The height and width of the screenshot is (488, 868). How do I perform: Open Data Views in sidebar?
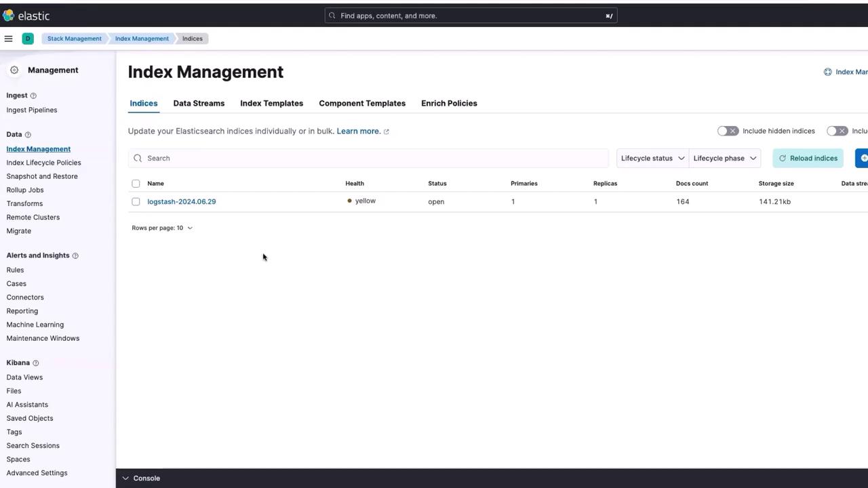(x=24, y=378)
